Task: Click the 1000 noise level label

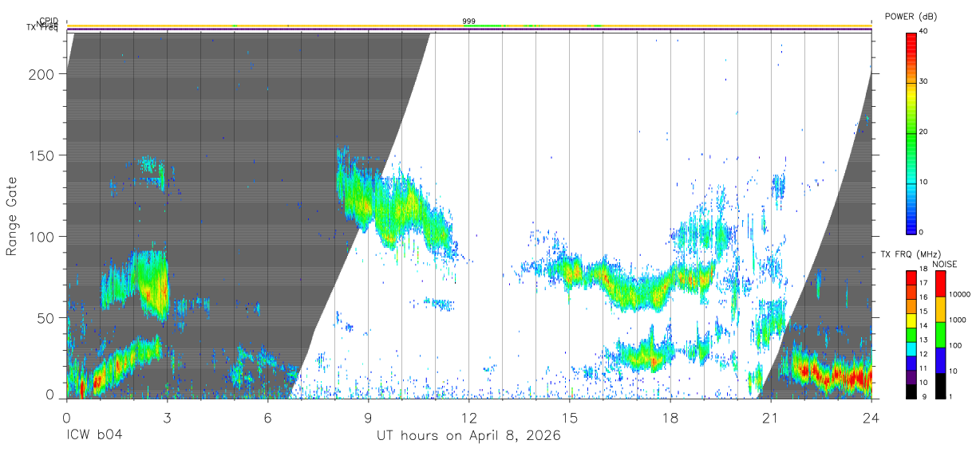Action: tap(957, 320)
